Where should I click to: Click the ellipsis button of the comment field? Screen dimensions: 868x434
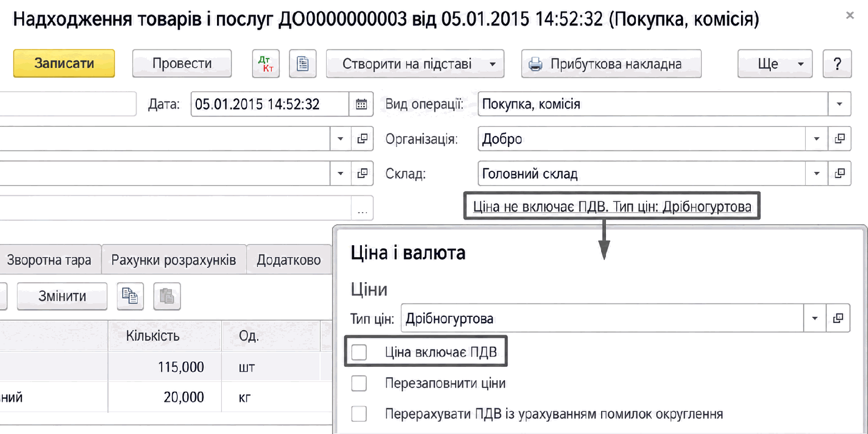(362, 208)
